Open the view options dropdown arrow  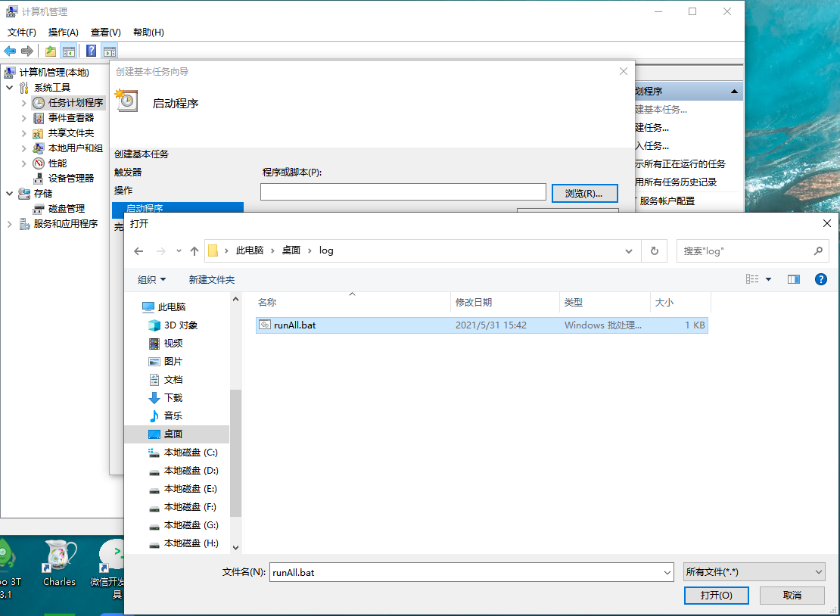(768, 279)
